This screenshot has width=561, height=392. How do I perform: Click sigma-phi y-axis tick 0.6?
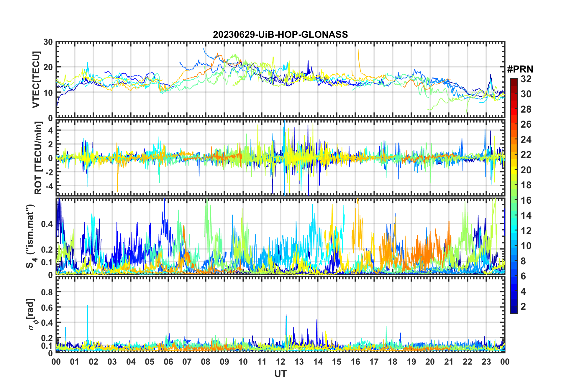(x=47, y=307)
